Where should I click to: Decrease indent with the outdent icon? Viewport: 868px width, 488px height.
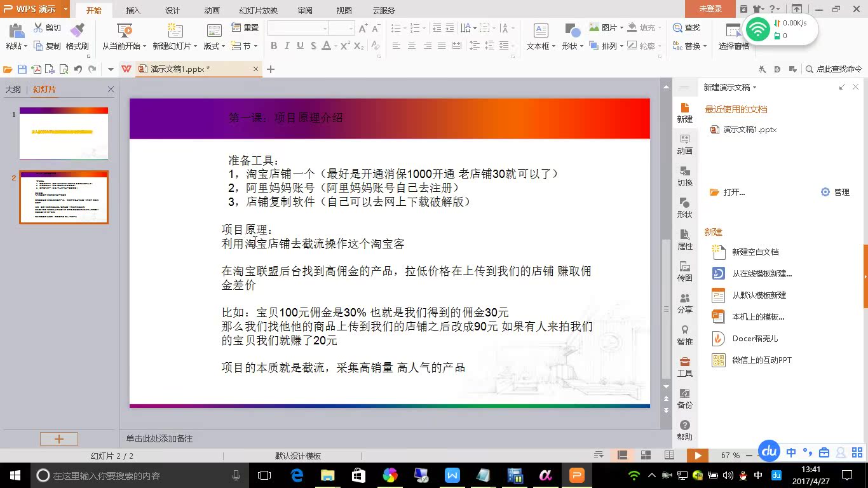[x=436, y=28]
